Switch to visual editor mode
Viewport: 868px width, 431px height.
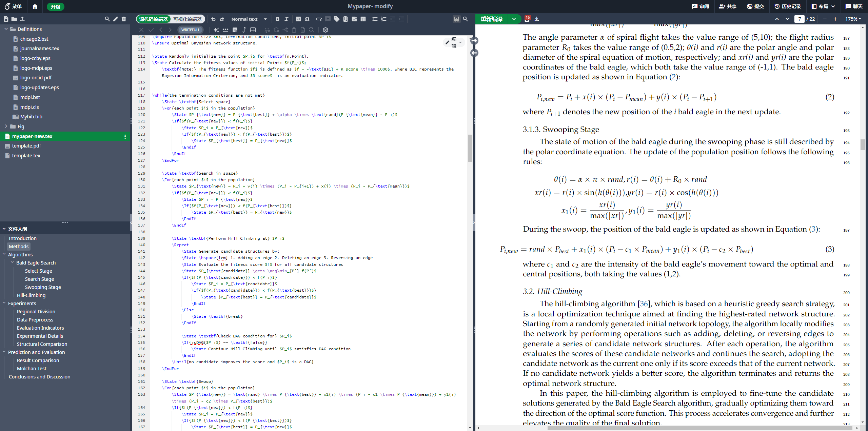click(x=188, y=19)
